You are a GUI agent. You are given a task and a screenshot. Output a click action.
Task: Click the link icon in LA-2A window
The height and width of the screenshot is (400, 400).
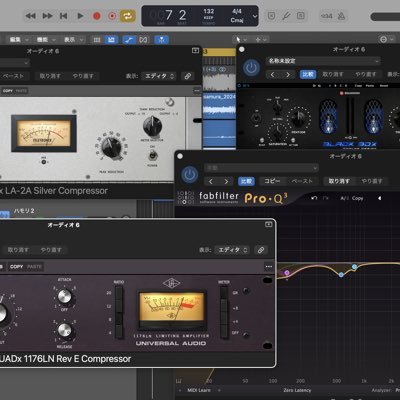pos(188,76)
